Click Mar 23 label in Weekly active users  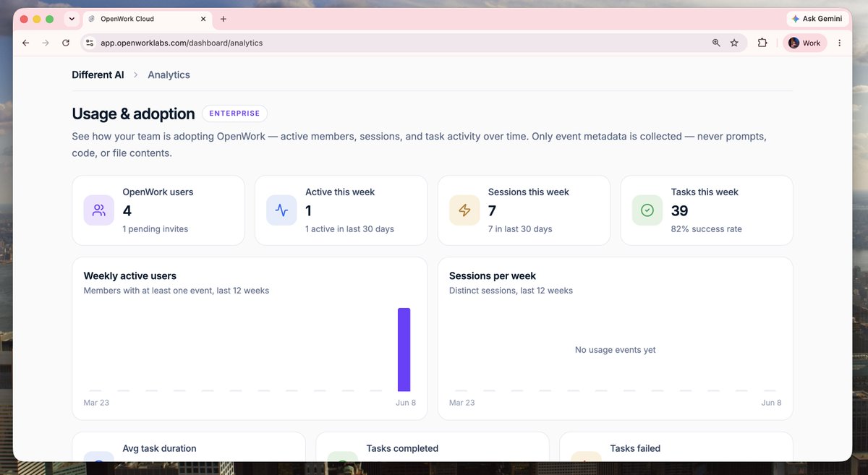click(96, 403)
